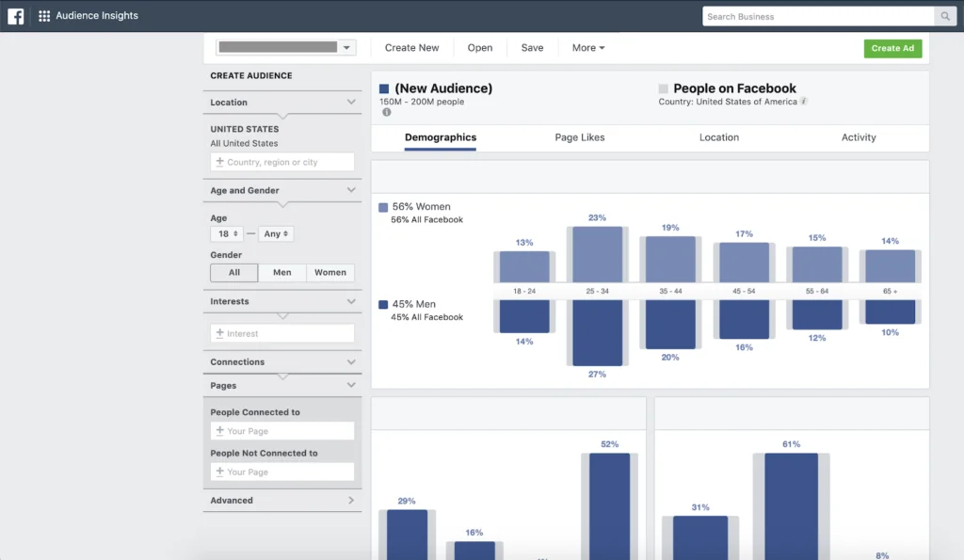Select Men gender option
Image resolution: width=964 pixels, height=560 pixels.
coord(282,272)
